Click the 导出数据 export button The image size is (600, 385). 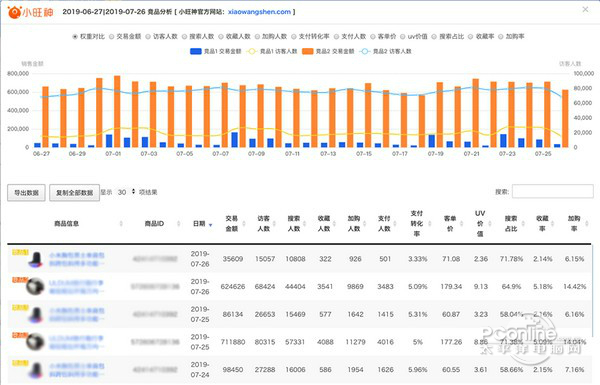pyautogui.click(x=26, y=192)
